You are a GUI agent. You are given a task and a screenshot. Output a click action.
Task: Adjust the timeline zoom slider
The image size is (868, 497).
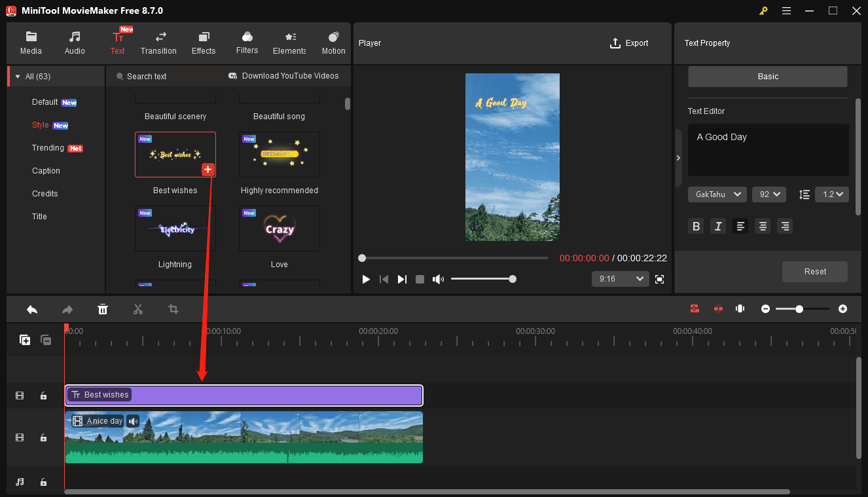point(803,309)
